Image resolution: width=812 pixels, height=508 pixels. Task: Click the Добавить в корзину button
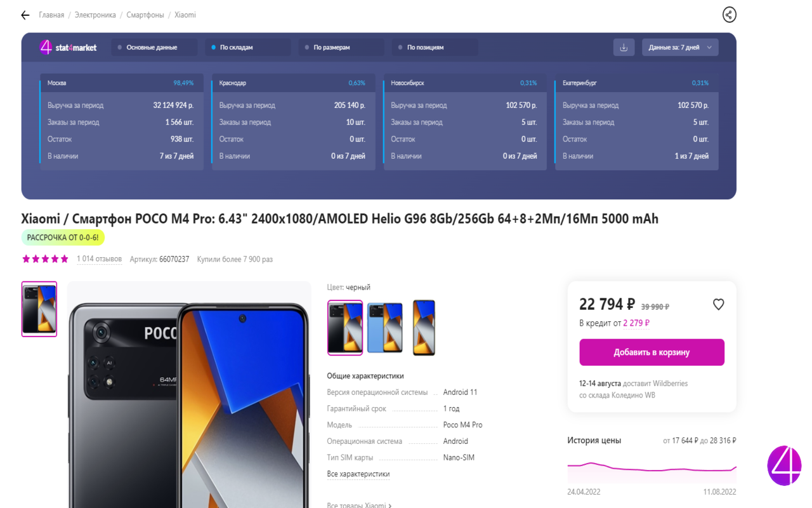tap(652, 352)
